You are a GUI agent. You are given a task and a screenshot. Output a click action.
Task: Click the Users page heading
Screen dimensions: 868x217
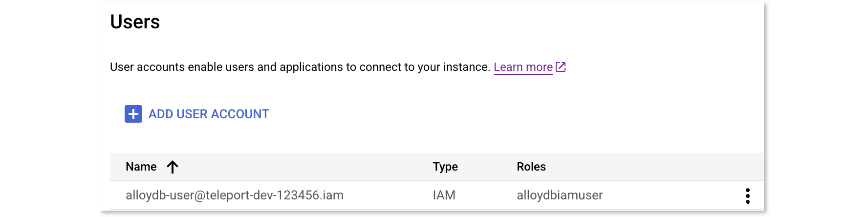tap(135, 22)
